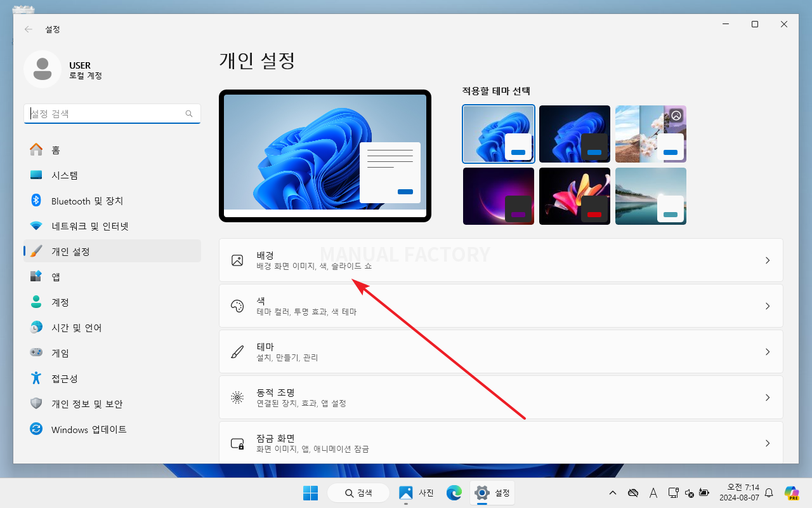Click the network Wi-Fi icon in sidebar

tap(36, 226)
